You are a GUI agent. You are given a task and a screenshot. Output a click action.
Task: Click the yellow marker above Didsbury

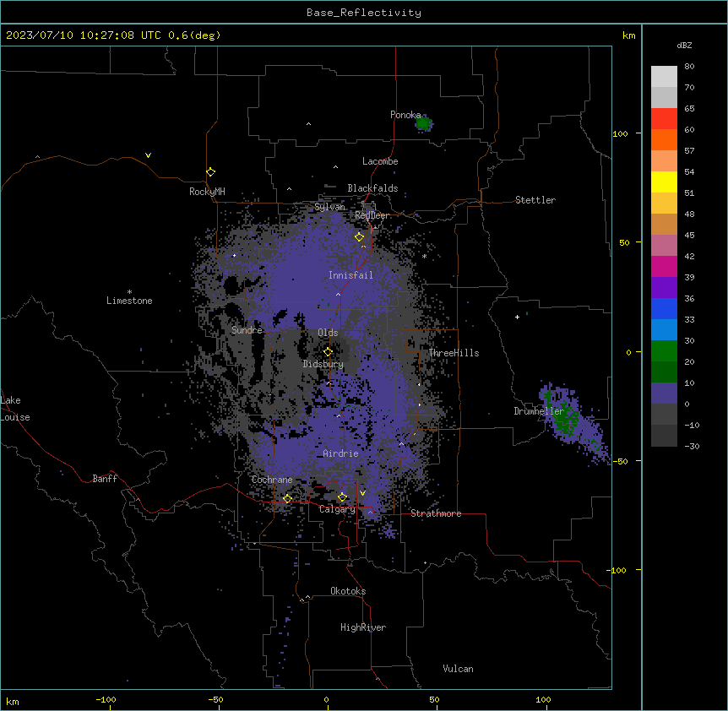(x=328, y=351)
